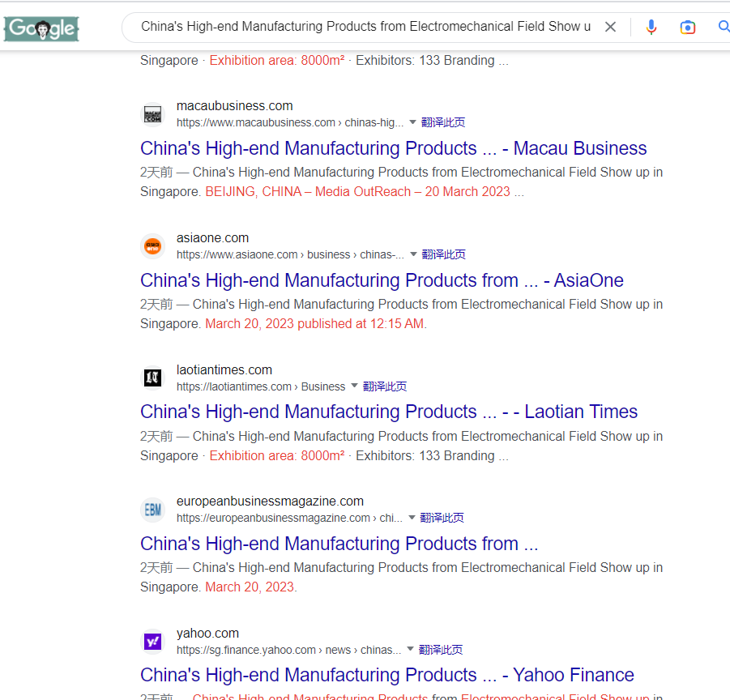Open the Yahoo Finance result headline
Image resolution: width=730 pixels, height=700 pixels.
pyautogui.click(x=386, y=675)
